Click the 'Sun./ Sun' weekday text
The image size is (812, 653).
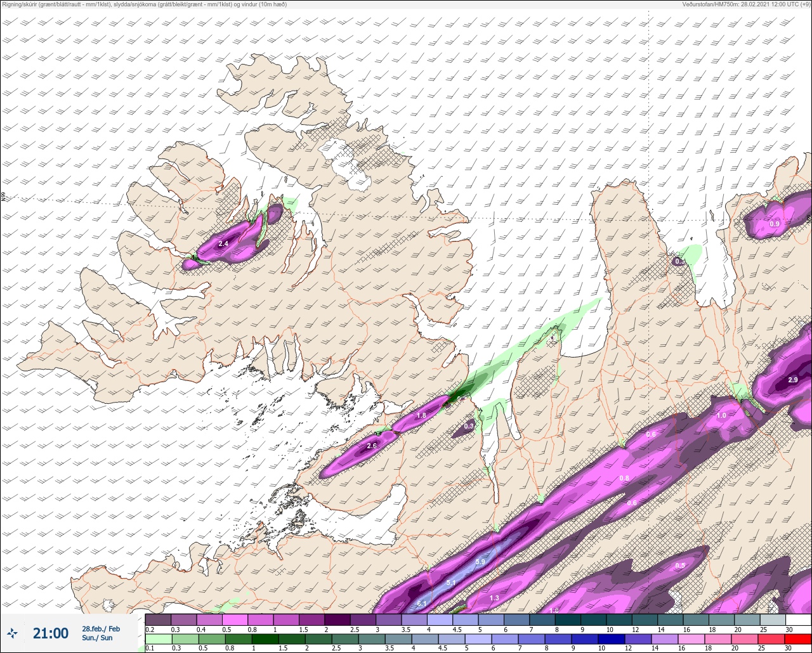[x=97, y=638]
